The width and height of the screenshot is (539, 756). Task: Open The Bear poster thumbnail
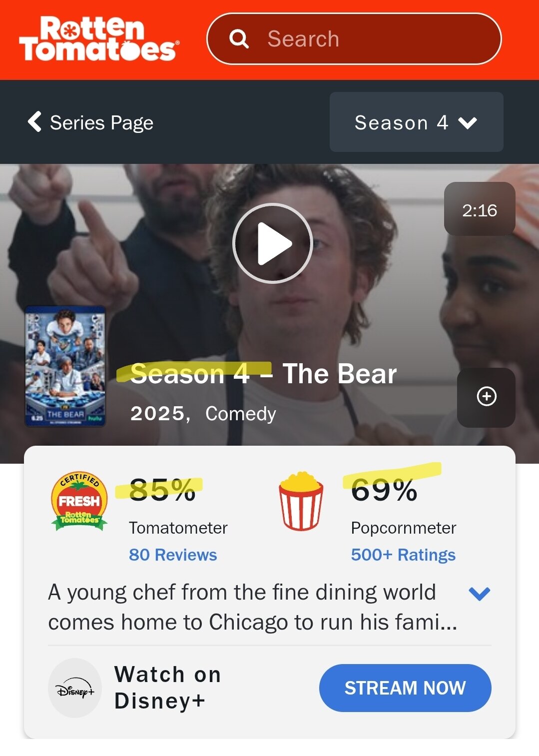pos(65,366)
